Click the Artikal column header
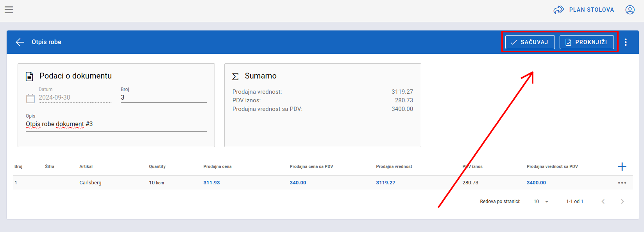This screenshot has height=232, width=644. (86, 166)
